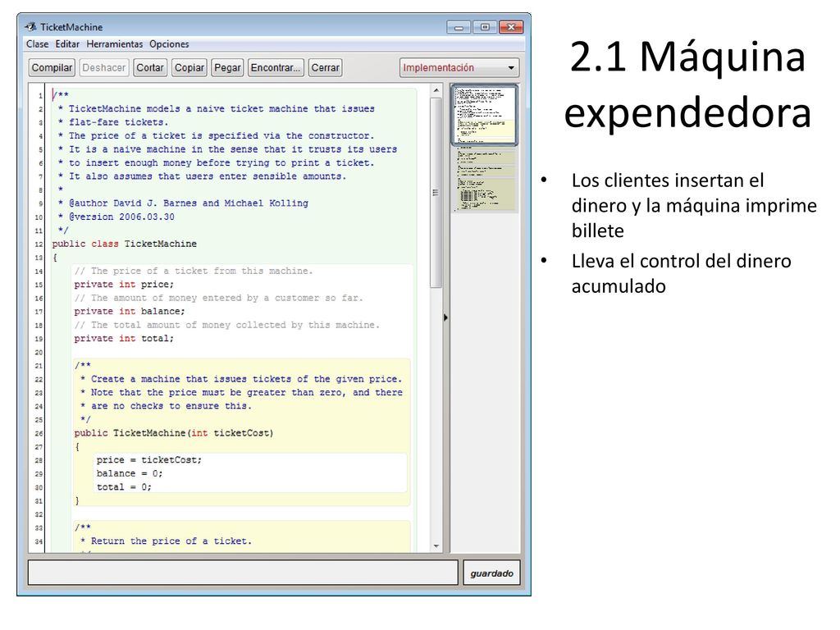
Task: Click the Deshacer button
Action: [104, 67]
